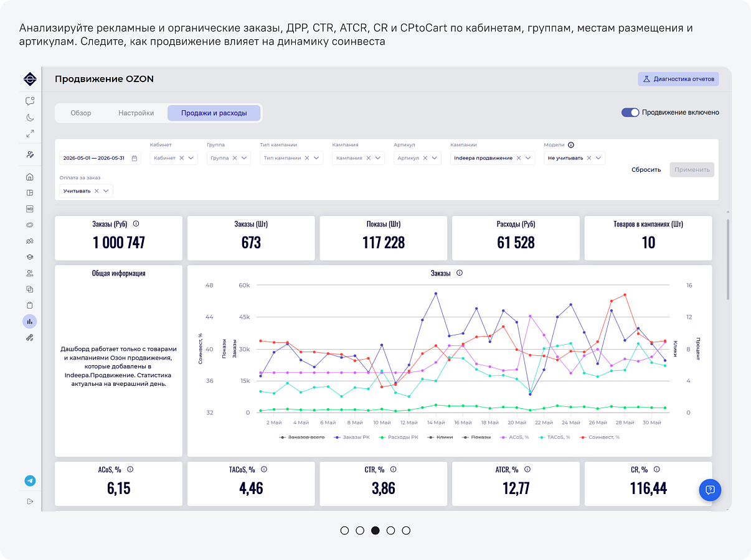
Task: Go to fourth carousel dot
Action: [390, 530]
